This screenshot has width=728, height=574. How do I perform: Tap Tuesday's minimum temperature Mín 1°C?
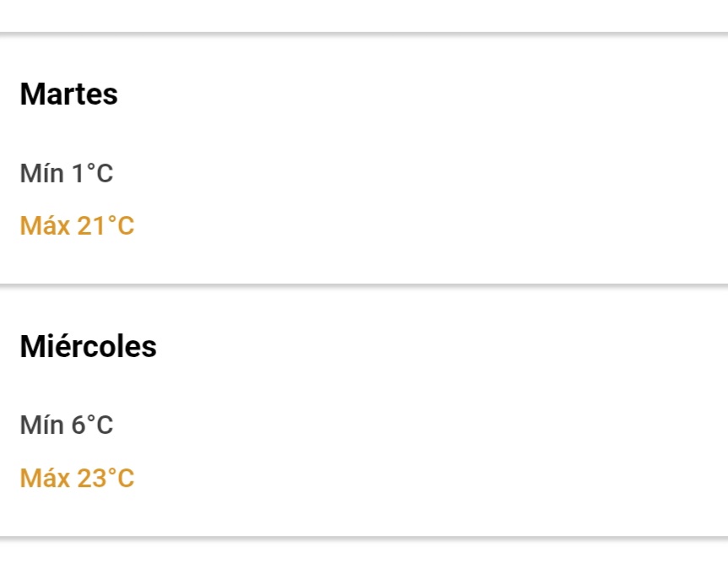(67, 173)
